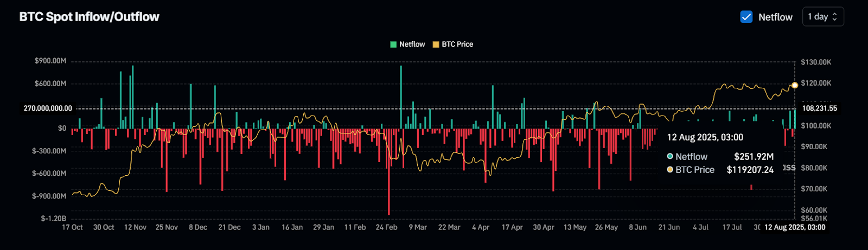Click the BTC Spot Inflow/Outflow title
Viewport: 868px width, 250px height.
tap(90, 17)
